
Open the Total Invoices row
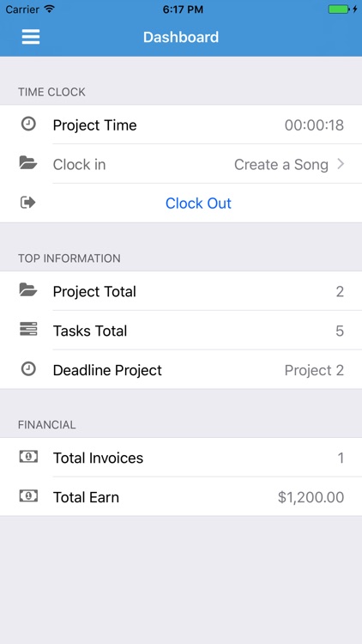[x=181, y=457]
